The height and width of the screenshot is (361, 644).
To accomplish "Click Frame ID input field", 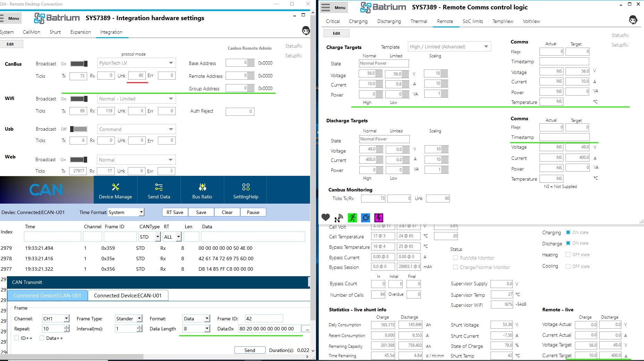I will pos(264,318).
